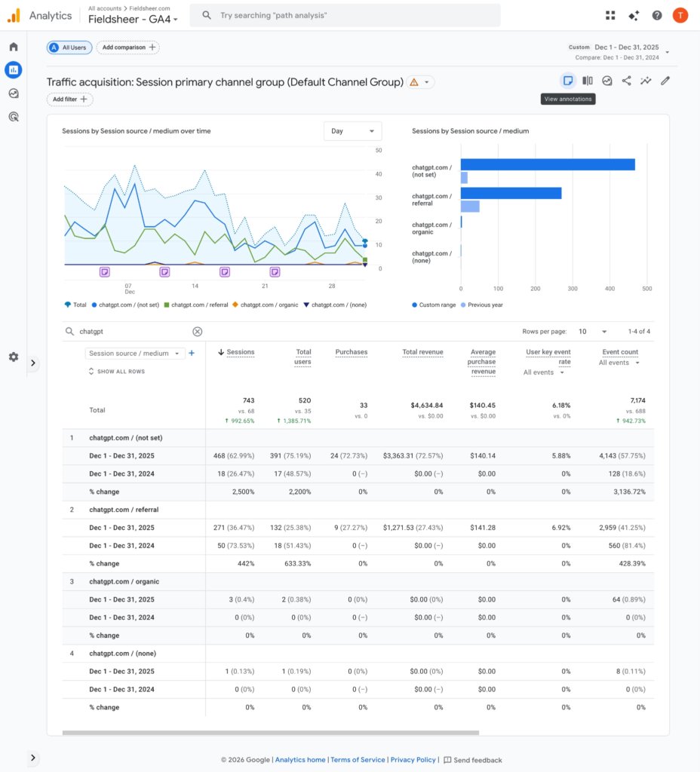Open the account avatar T
Image resolution: width=700 pixels, height=772 pixels.
(680, 15)
